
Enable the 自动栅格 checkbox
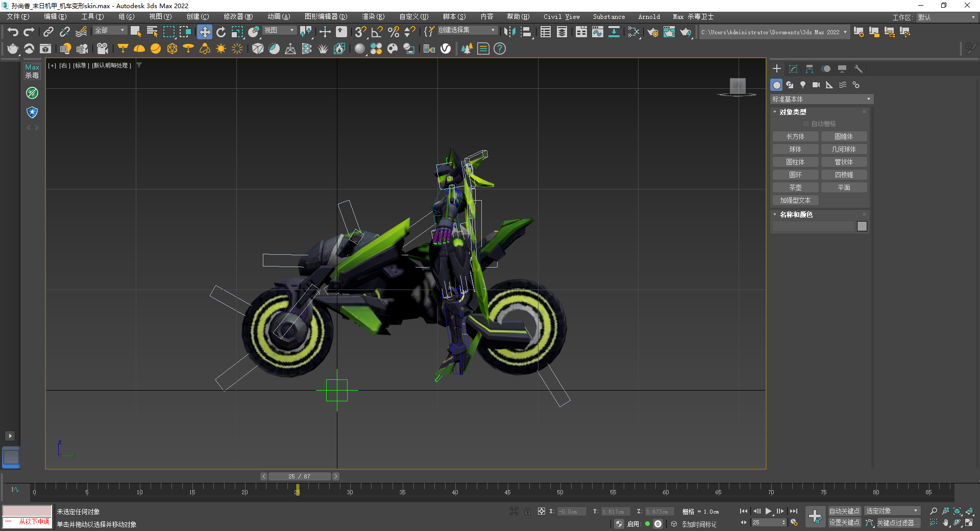coord(806,124)
